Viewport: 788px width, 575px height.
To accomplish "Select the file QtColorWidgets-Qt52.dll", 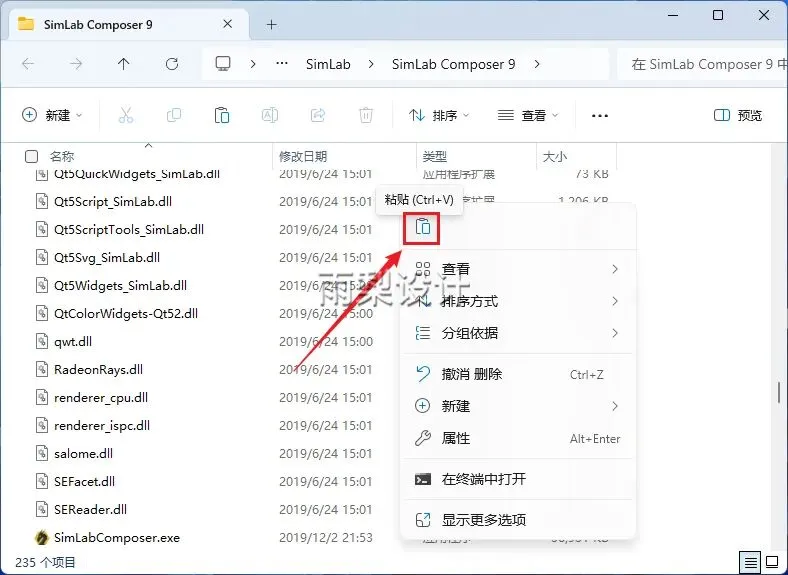I will [x=126, y=314].
